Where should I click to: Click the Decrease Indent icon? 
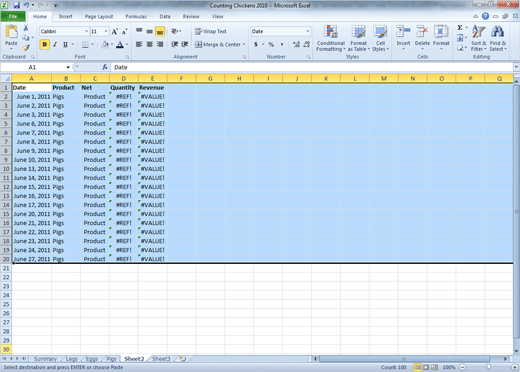(175, 44)
